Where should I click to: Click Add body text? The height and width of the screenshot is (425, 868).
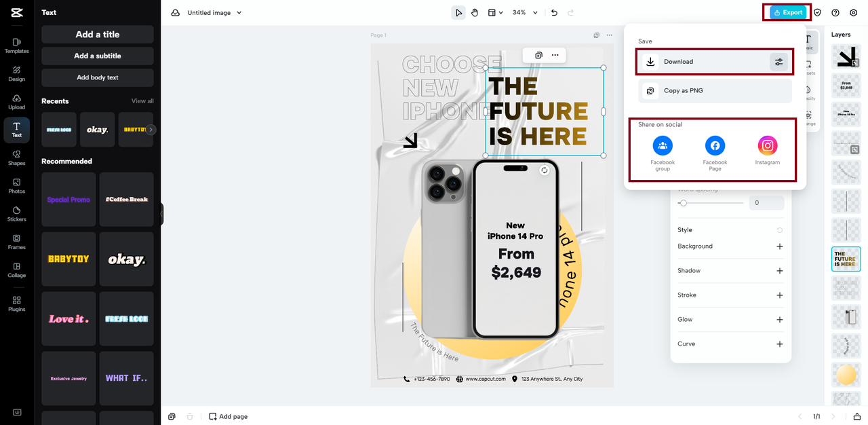(98, 77)
